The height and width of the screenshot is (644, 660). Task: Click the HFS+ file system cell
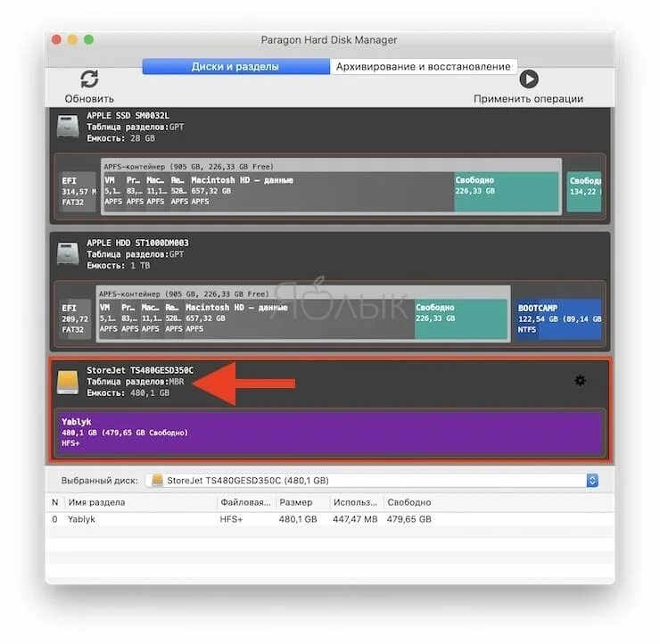pyautogui.click(x=231, y=519)
